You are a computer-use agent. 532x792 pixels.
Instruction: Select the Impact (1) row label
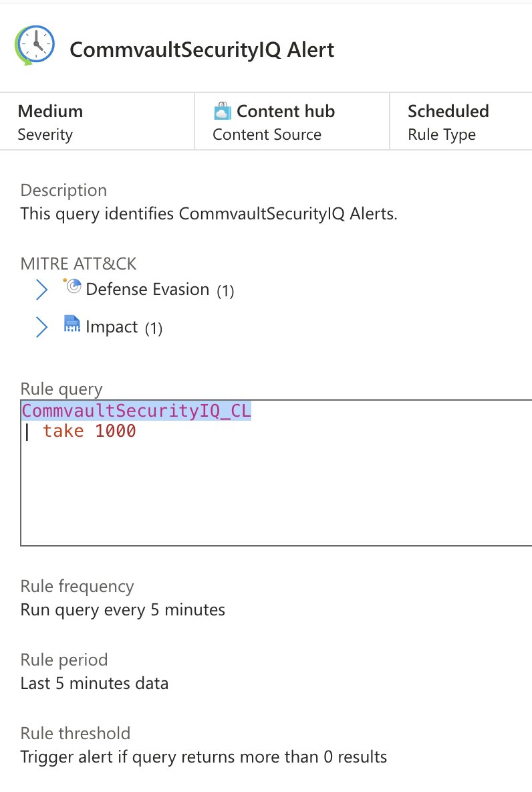(x=124, y=327)
